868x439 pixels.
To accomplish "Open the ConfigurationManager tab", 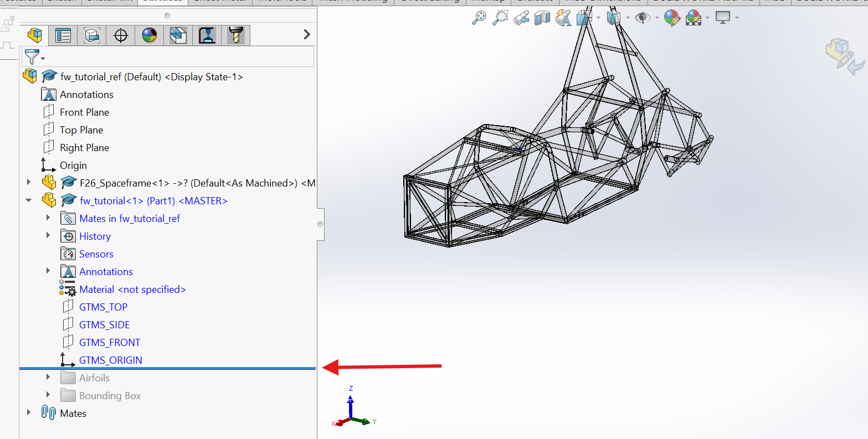I will click(92, 36).
